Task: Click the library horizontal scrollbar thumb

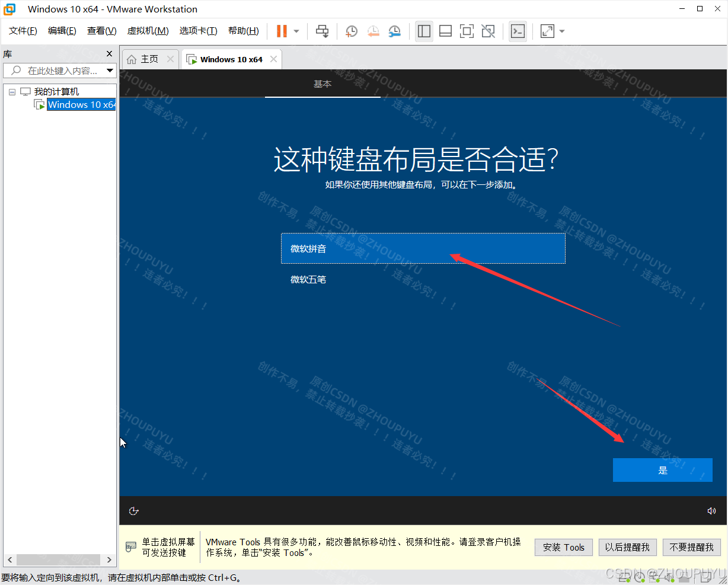Action: point(58,560)
